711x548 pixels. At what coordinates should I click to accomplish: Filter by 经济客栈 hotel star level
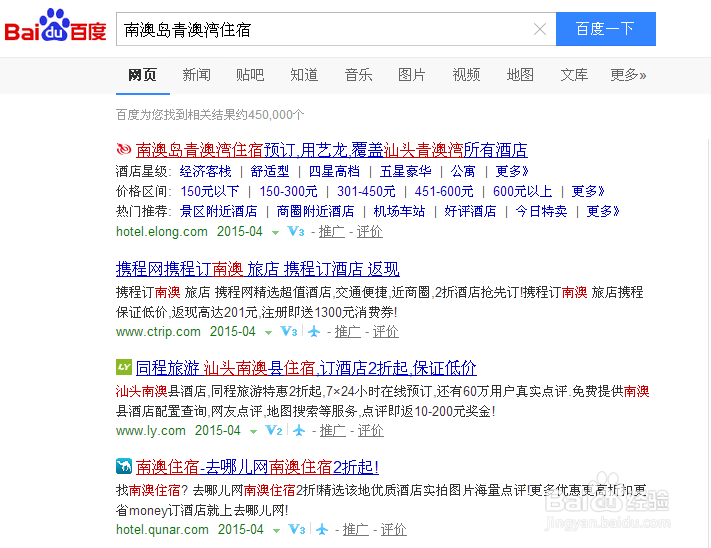tap(205, 171)
